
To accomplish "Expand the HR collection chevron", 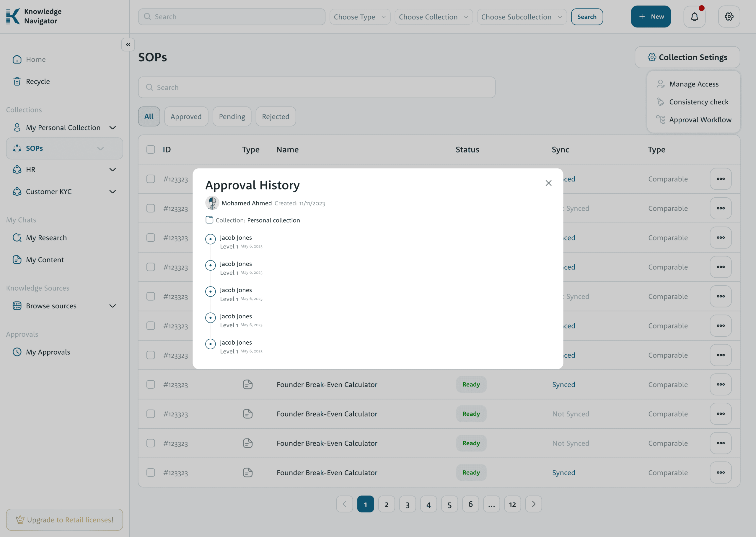I will [113, 170].
